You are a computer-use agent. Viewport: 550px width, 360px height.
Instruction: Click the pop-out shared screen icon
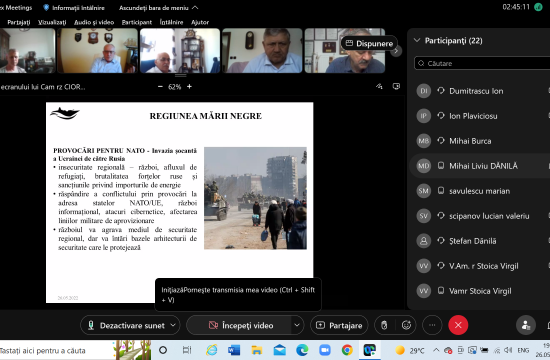[x=396, y=86]
